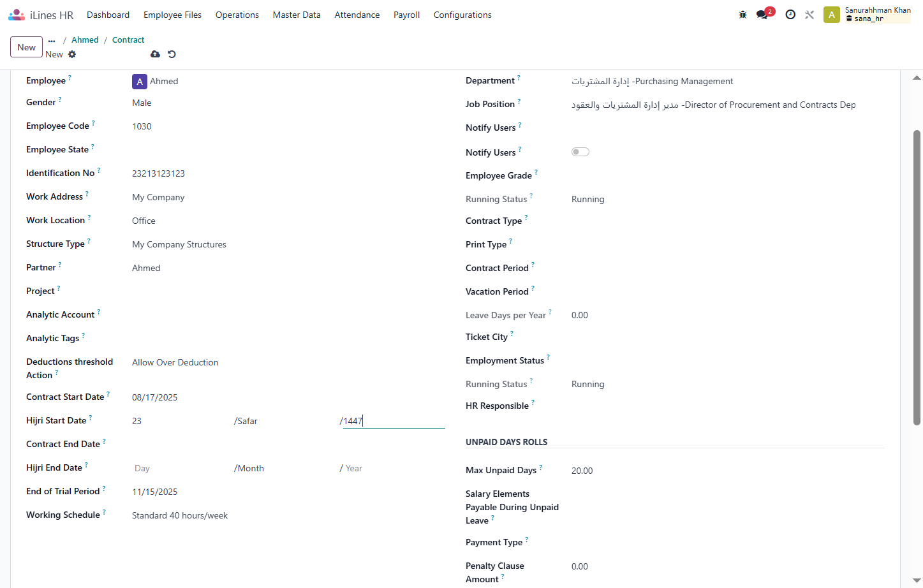Go to Ahmed breadcrumb link
This screenshot has height=588, width=923.
click(85, 40)
